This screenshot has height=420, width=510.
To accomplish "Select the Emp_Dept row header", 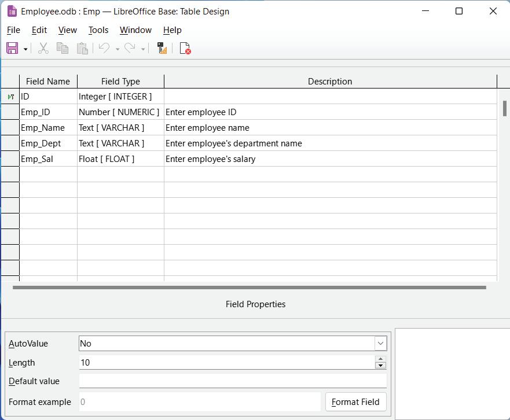I will coord(10,143).
